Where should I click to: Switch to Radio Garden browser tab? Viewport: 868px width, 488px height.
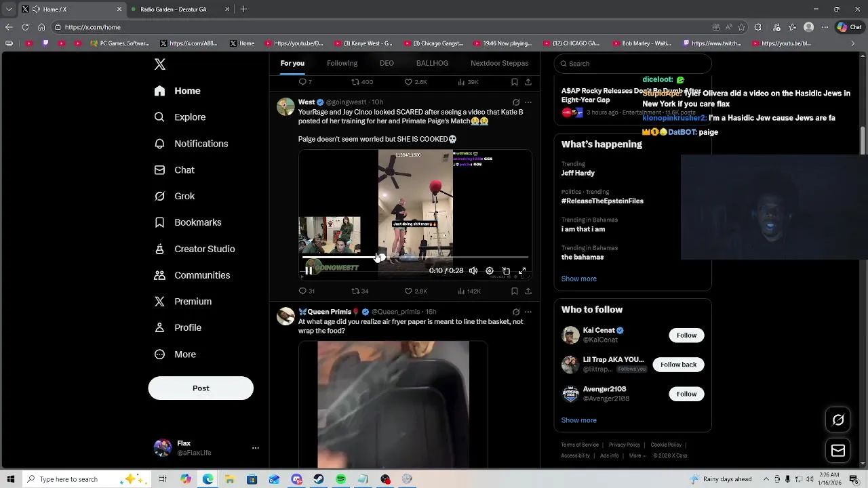(180, 9)
